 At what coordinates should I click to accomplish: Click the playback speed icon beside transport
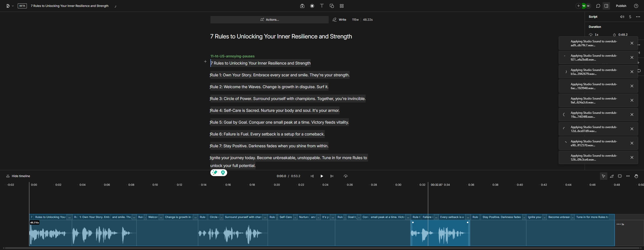tap(345, 176)
